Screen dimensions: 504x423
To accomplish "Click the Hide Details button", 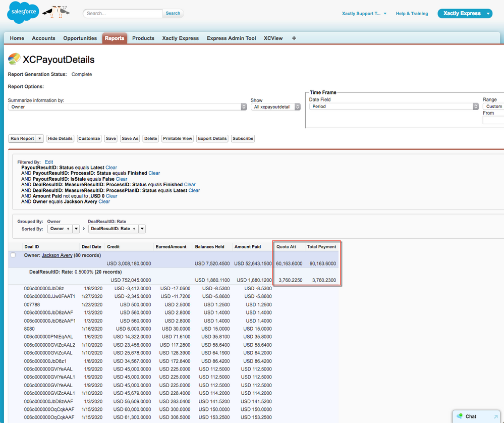I will coord(60,139).
